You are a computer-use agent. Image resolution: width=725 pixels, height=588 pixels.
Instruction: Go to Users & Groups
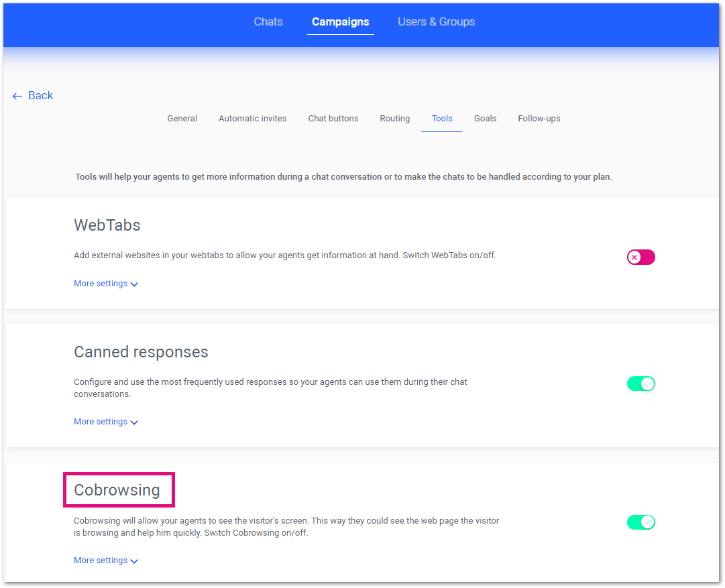click(x=436, y=21)
